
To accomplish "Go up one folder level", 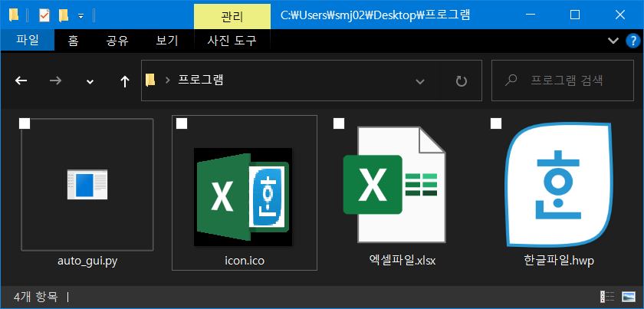I will [124, 81].
